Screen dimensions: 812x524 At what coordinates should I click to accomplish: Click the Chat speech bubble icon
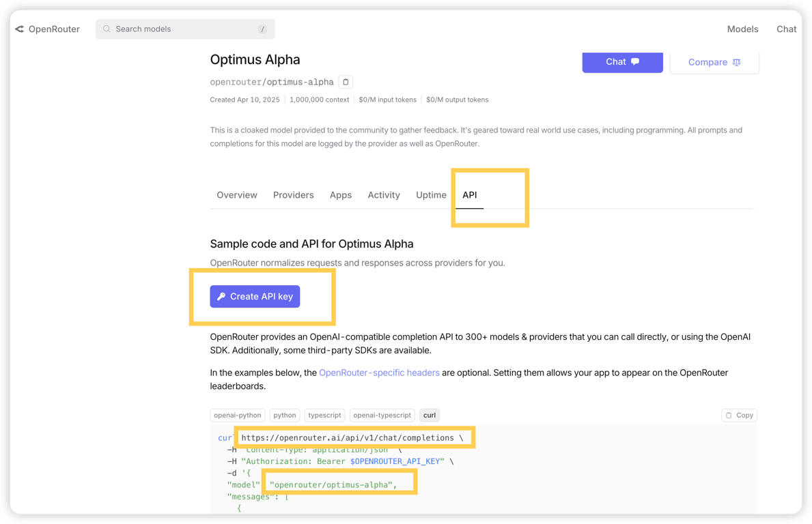click(x=635, y=61)
